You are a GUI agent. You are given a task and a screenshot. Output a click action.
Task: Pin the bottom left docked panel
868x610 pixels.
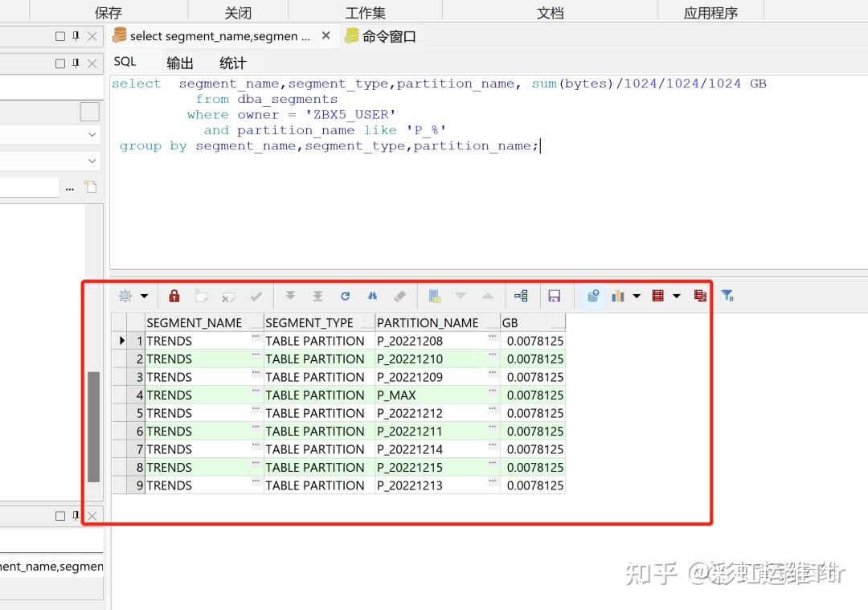pyautogui.click(x=76, y=516)
